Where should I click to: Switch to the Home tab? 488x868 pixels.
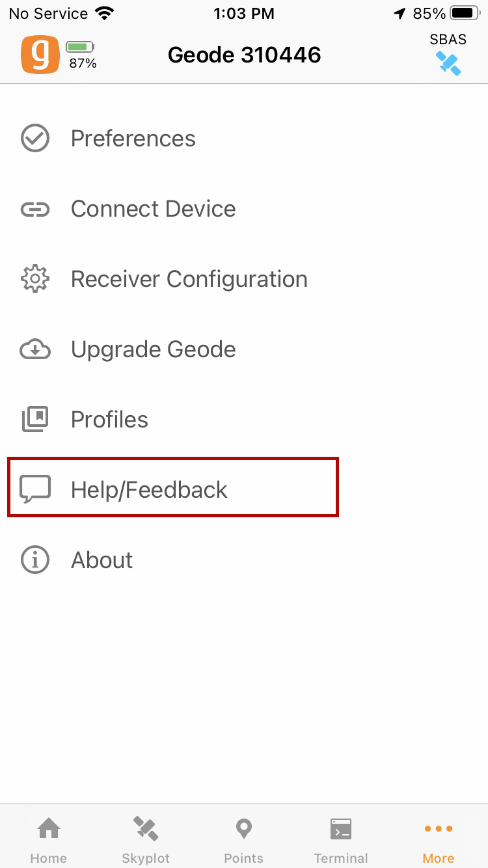click(49, 839)
